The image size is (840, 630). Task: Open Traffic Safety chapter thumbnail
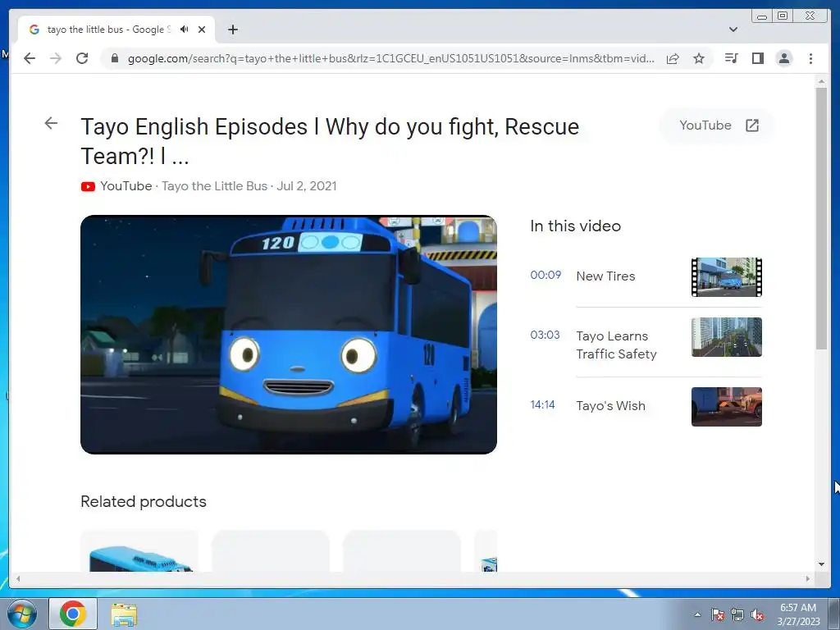click(727, 337)
